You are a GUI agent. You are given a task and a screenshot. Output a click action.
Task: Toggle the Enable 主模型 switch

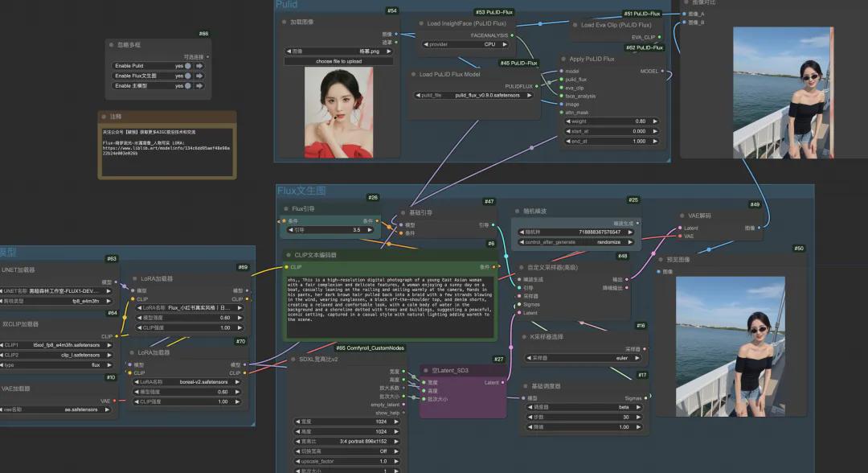[188, 85]
